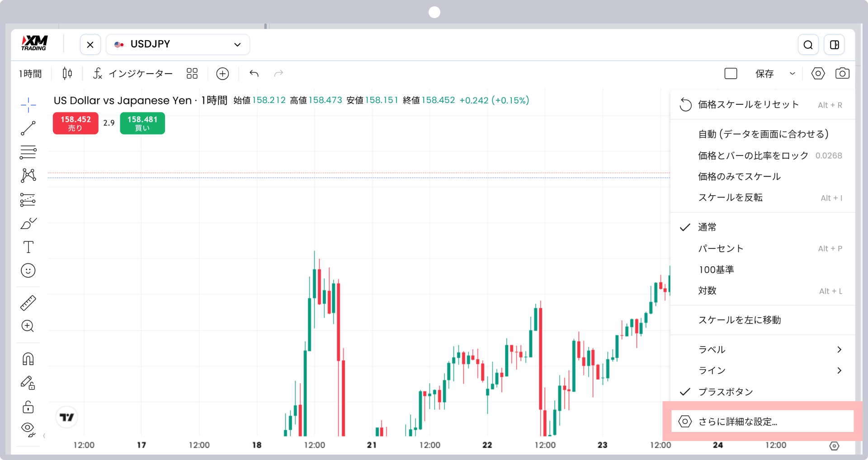
Task: Open chart settings hexagon icon in toolbar
Action: click(818, 73)
